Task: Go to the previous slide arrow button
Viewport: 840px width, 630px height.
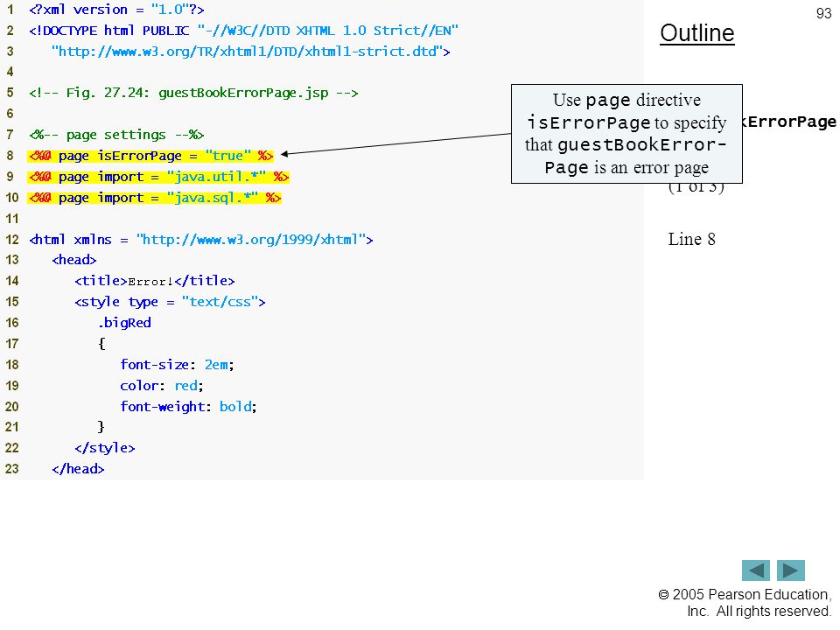Action: pos(755,570)
